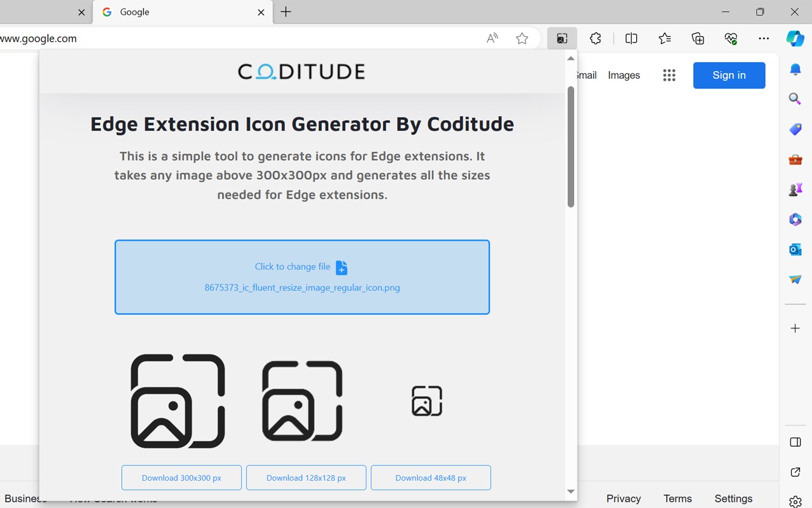Image resolution: width=812 pixels, height=508 pixels.
Task: Open the Extensions puzzle piece menu
Action: coord(595,39)
